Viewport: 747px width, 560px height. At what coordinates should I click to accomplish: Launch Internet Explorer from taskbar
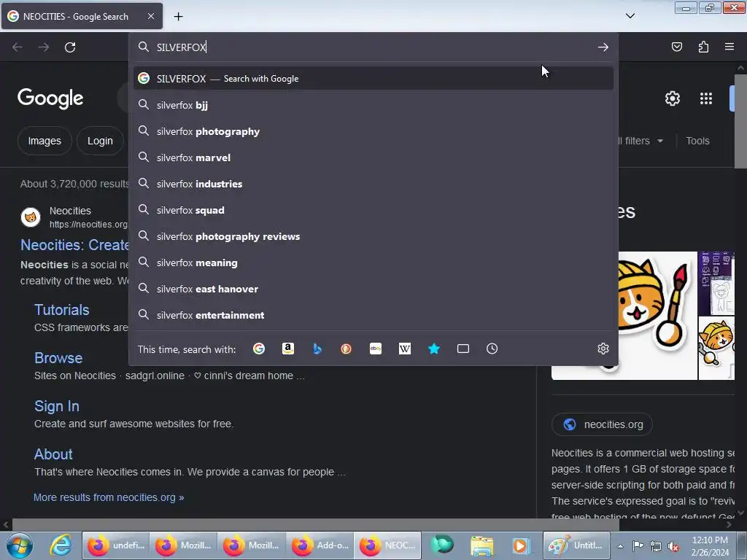[61, 545]
